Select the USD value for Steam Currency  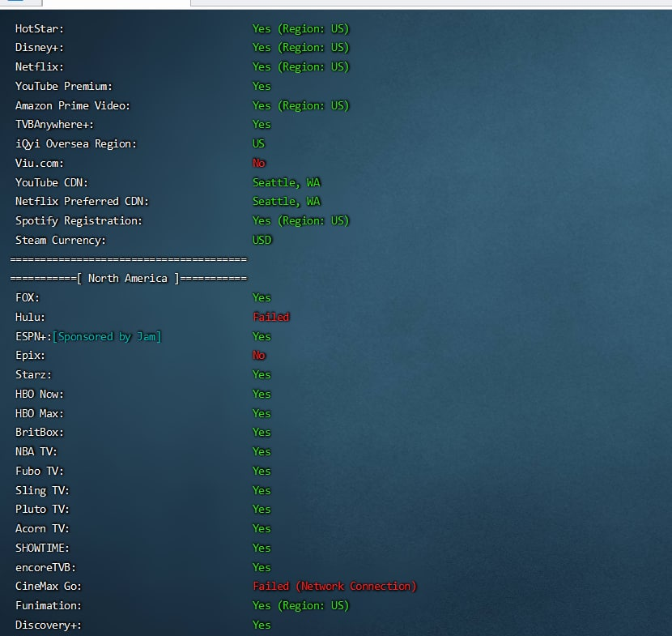(262, 240)
